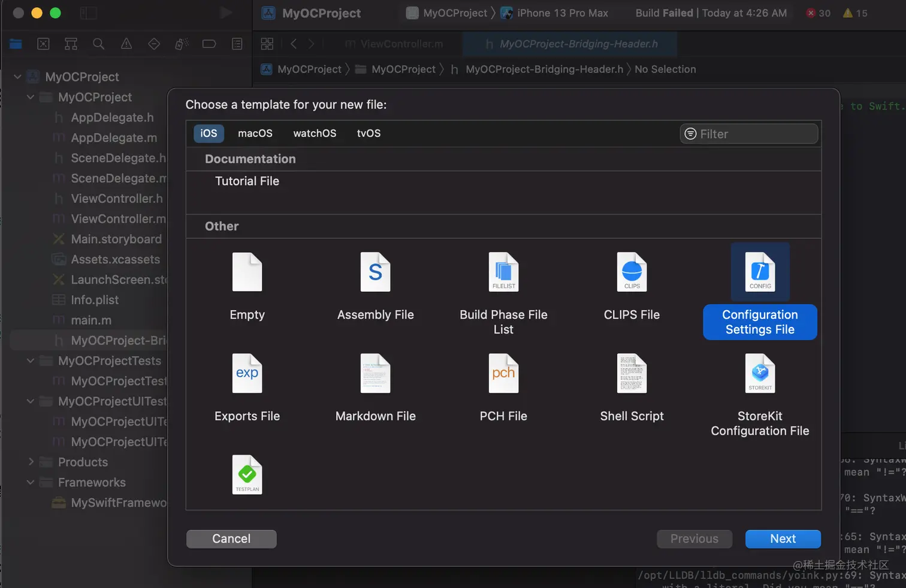Image resolution: width=906 pixels, height=588 pixels.
Task: Open the Source Control navigator
Action: point(43,44)
